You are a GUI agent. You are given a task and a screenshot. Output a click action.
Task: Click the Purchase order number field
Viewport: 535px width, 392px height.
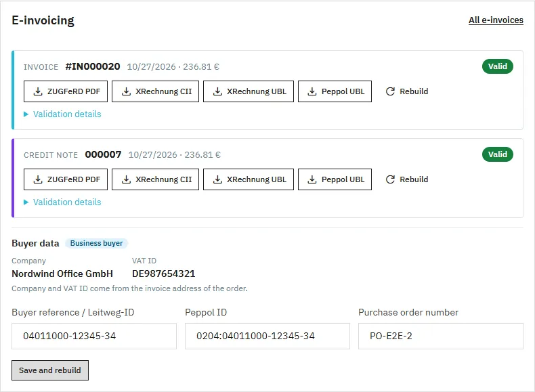tap(441, 336)
